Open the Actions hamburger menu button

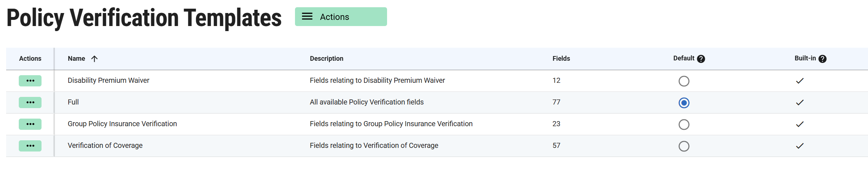[340, 17]
